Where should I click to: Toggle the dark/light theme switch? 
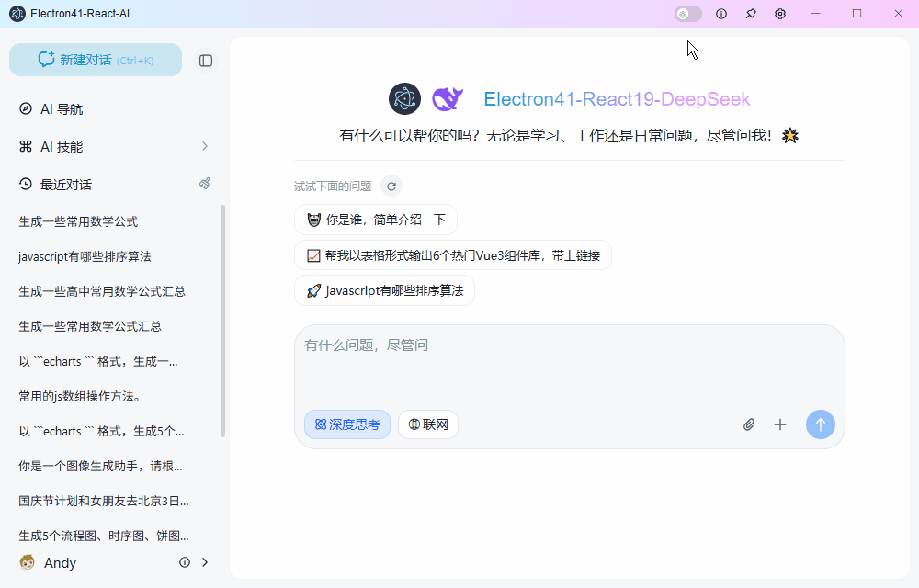688,14
